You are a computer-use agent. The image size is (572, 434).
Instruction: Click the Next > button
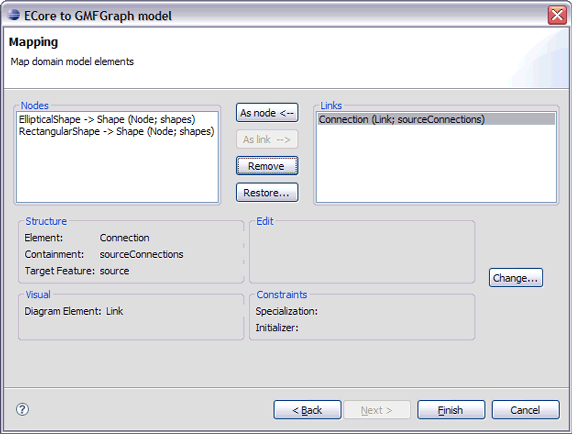(377, 410)
